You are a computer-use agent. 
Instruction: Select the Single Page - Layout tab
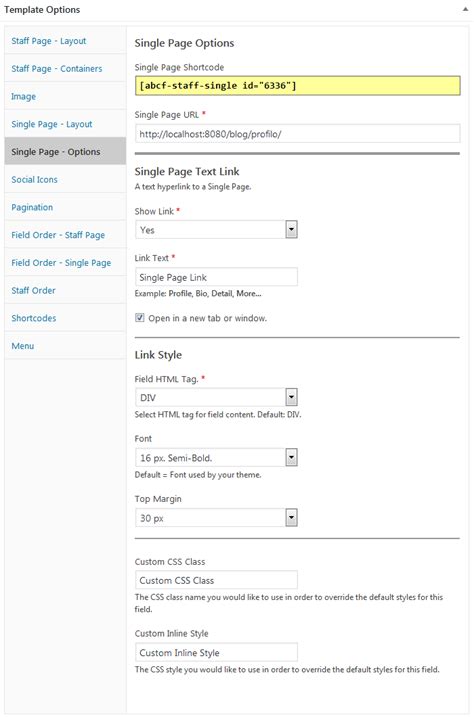[65, 124]
